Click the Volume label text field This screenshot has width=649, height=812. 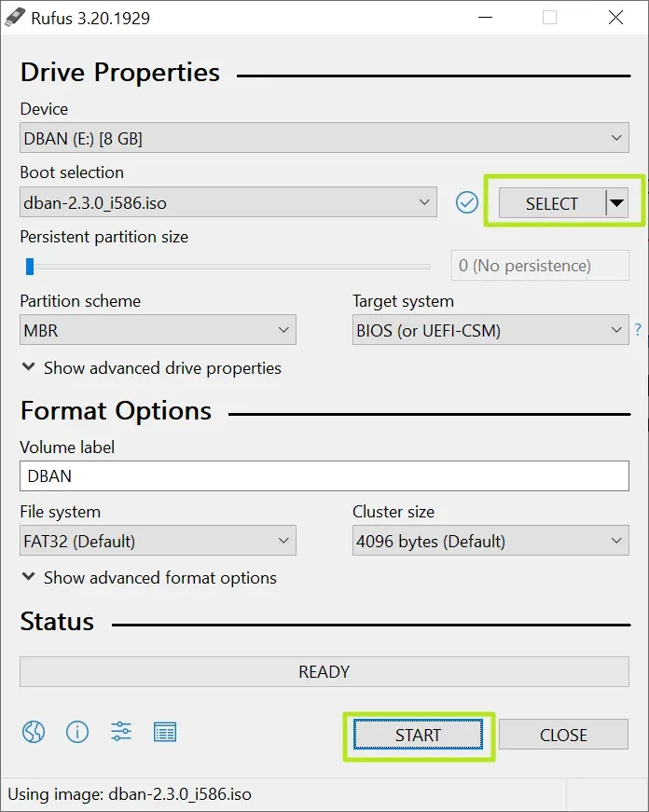point(324,475)
